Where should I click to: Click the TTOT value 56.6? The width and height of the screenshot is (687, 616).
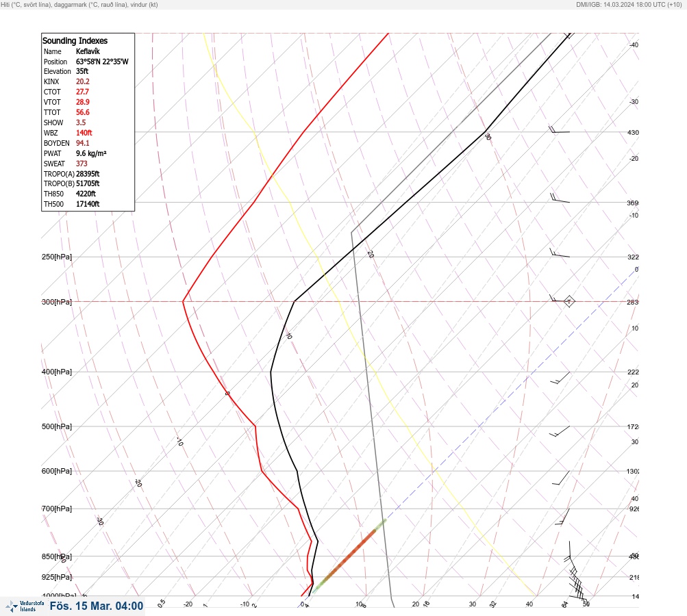pos(82,112)
